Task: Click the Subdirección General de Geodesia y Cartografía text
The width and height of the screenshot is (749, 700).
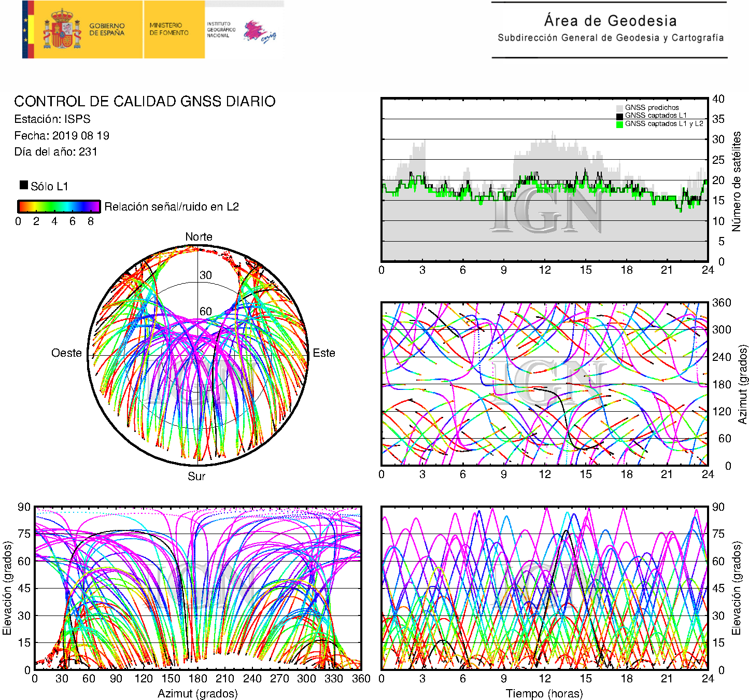Action: pos(610,38)
